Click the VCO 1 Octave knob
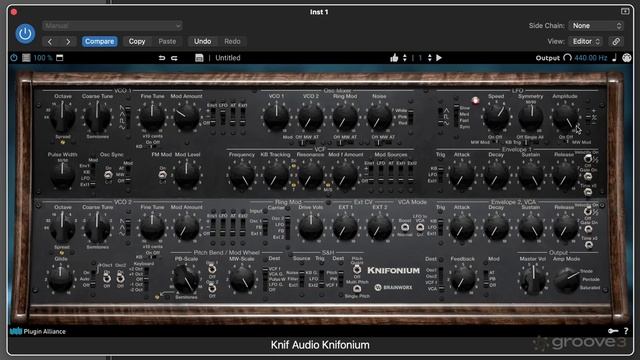This screenshot has height=360, width=640. tap(62, 117)
